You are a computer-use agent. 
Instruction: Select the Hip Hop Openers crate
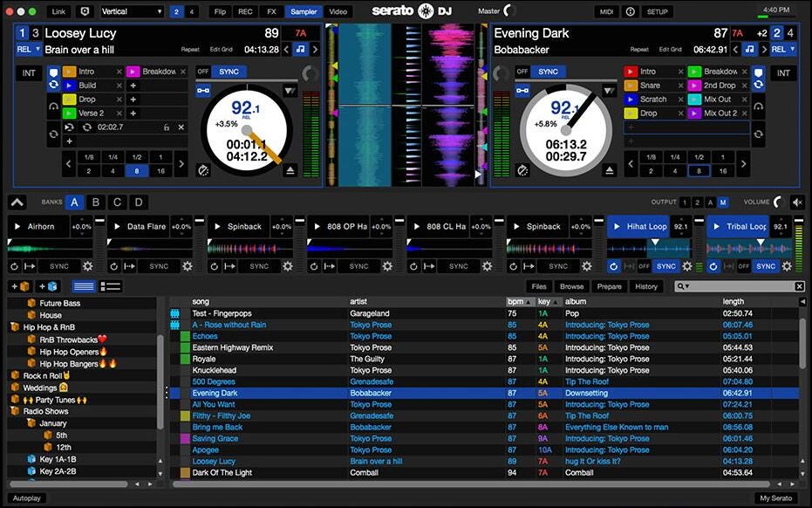pos(69,352)
